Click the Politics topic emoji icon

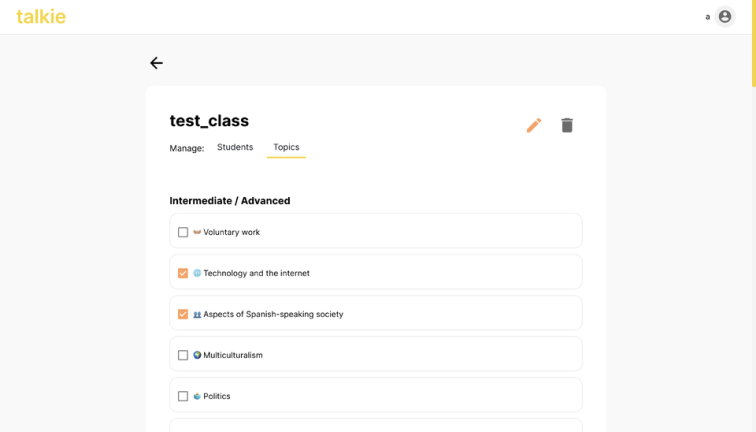197,396
